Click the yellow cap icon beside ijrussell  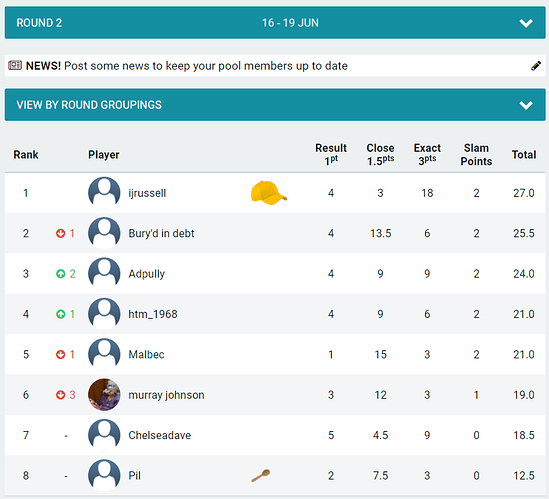pyautogui.click(x=269, y=193)
